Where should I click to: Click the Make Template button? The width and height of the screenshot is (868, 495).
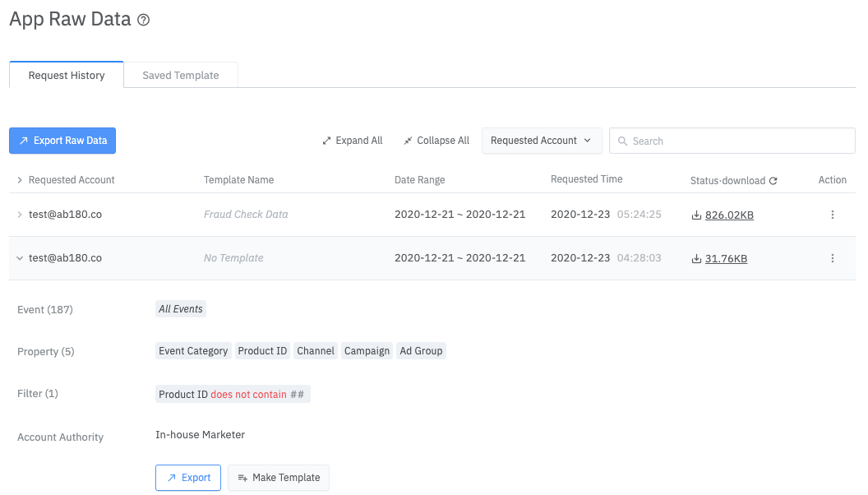click(279, 477)
